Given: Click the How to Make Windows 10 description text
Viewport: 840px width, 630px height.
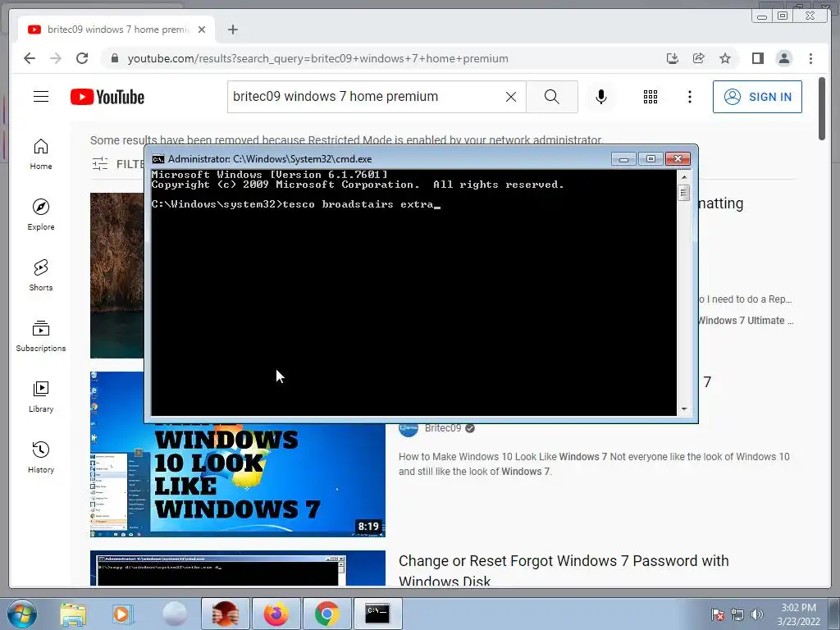Looking at the screenshot, I should pyautogui.click(x=594, y=464).
